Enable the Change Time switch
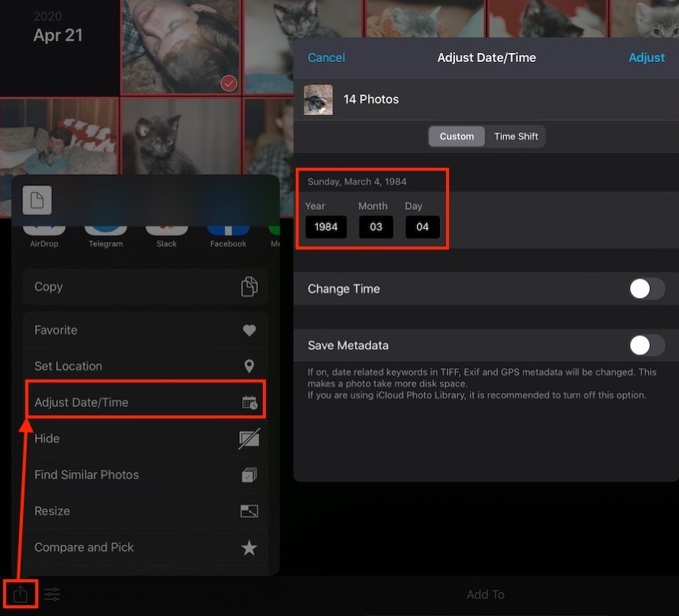The width and height of the screenshot is (679, 616). 647,289
